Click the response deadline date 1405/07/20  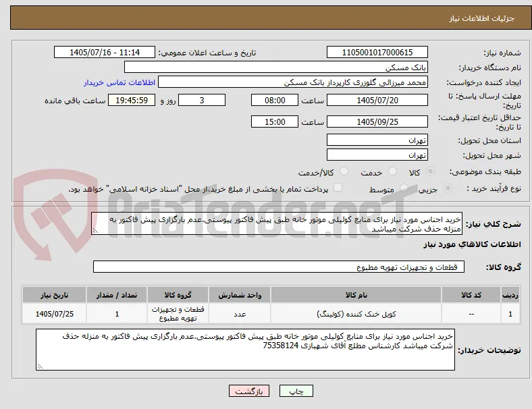pyautogui.click(x=377, y=101)
